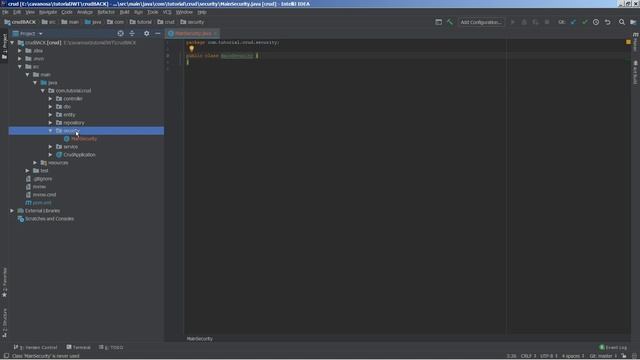Screen dimensions: 640x360
Task: Expand the controller package arrow
Action: click(51, 99)
